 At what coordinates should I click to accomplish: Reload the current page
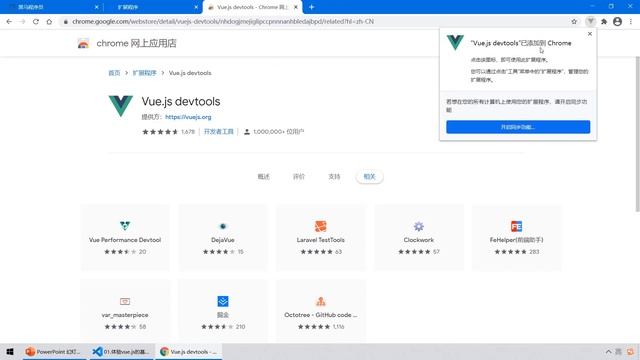36,22
